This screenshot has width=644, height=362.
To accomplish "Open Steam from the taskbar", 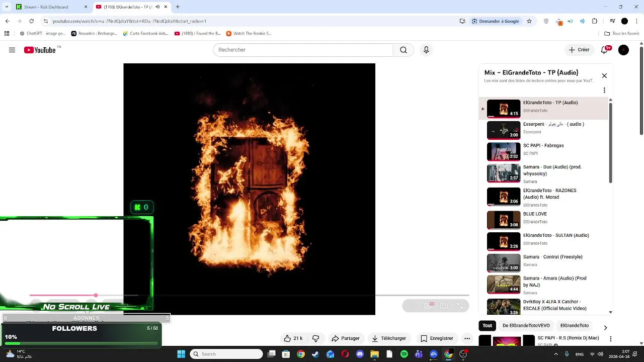I will click(315, 354).
